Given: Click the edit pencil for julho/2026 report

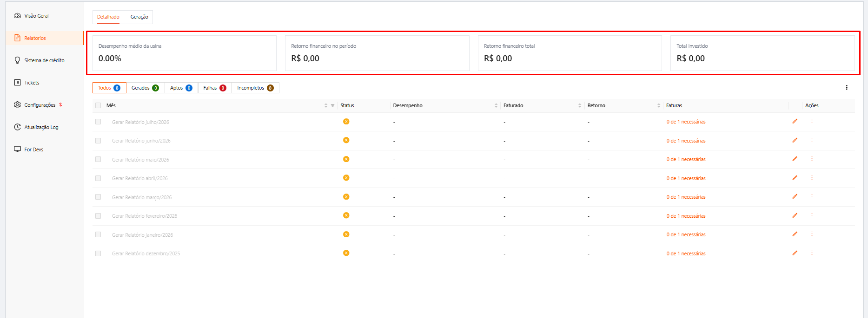Looking at the screenshot, I should tap(795, 121).
